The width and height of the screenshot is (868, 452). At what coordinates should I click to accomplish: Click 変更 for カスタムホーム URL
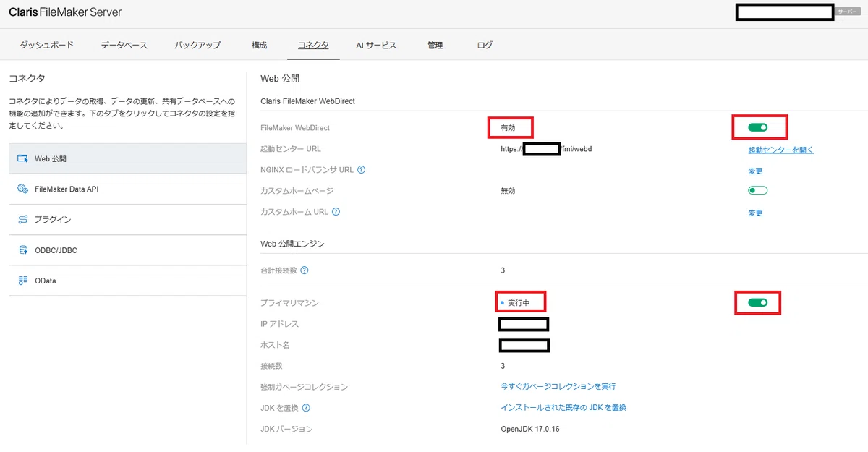click(x=755, y=213)
